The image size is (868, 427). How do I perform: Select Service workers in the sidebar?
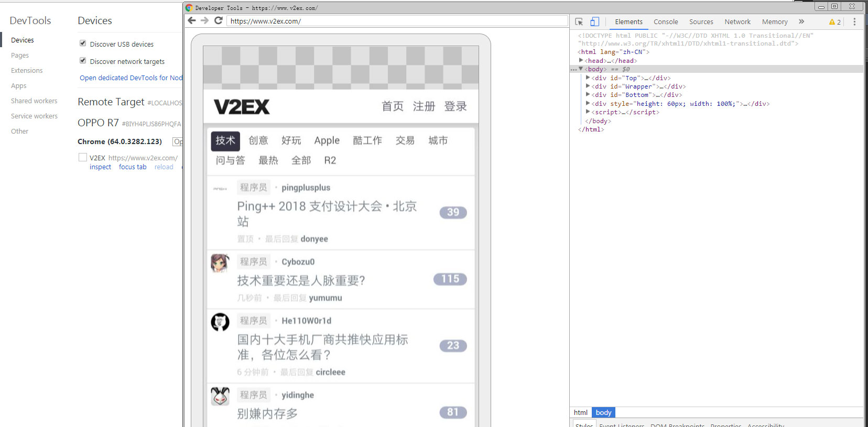click(x=34, y=116)
